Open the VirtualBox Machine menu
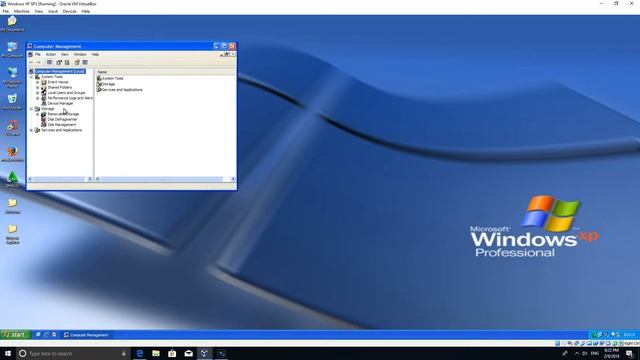 pyautogui.click(x=22, y=11)
